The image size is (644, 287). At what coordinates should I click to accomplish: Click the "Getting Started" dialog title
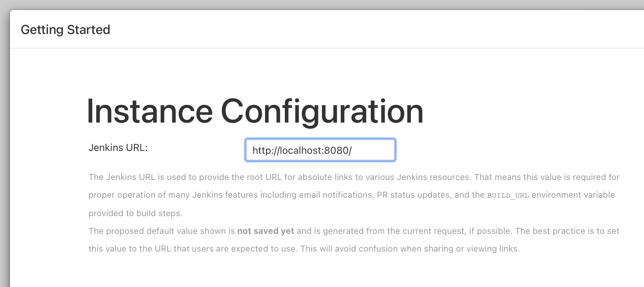[x=65, y=30]
